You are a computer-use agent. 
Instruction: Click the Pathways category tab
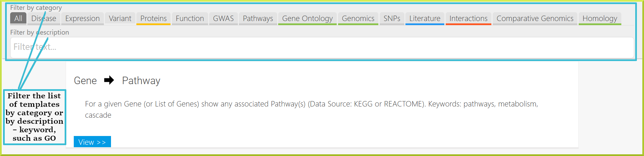click(258, 19)
